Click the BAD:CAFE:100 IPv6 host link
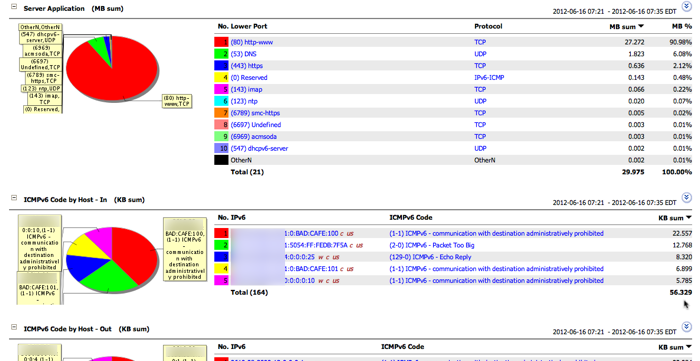 point(311,233)
